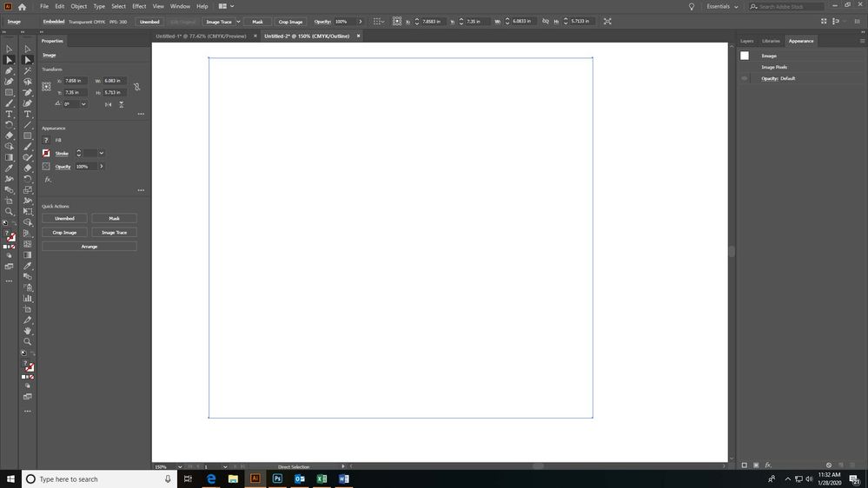Click the Fill swatch in Properties Appearance
Screen dimensions: 868x488
[47, 140]
